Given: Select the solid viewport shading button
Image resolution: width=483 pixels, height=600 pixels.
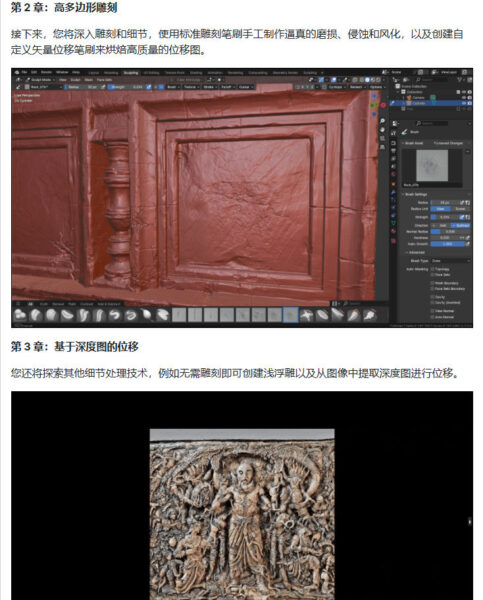Looking at the screenshot, I should click(367, 80).
